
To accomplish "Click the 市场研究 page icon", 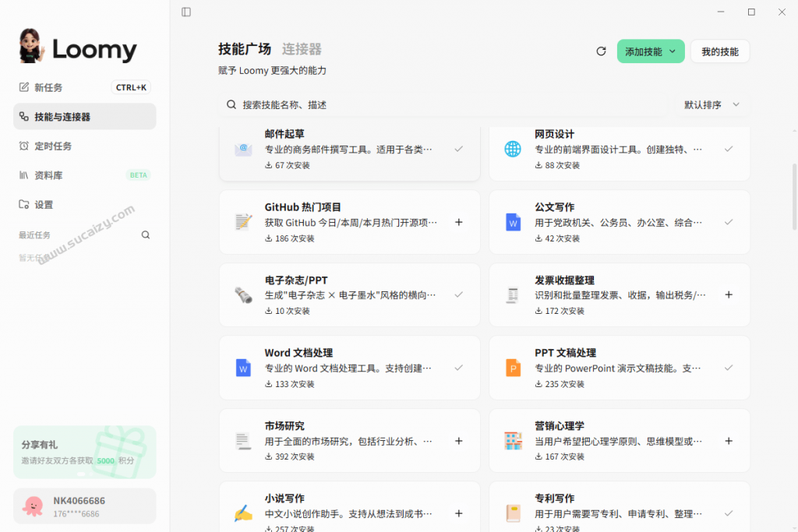I will (243, 441).
